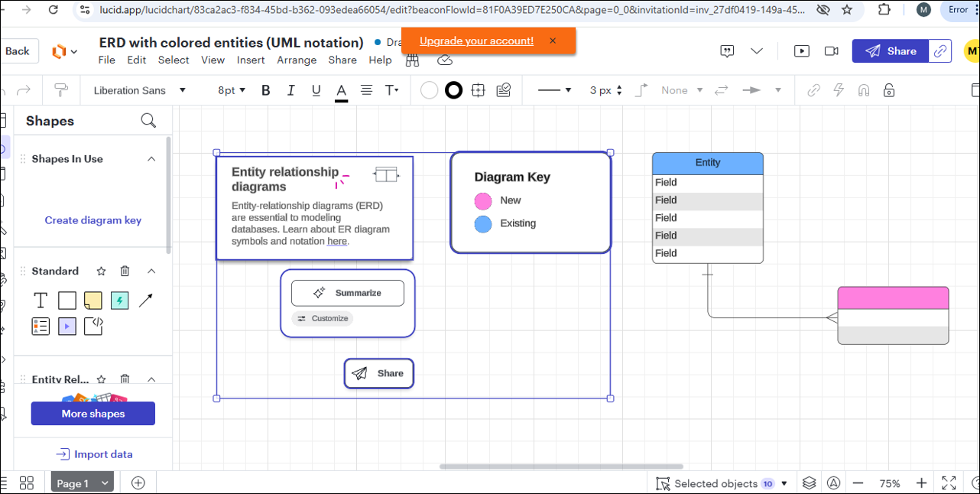Screen dimensions: 980x494
Task: Toggle bold formatting in the text toolbar
Action: click(265, 89)
